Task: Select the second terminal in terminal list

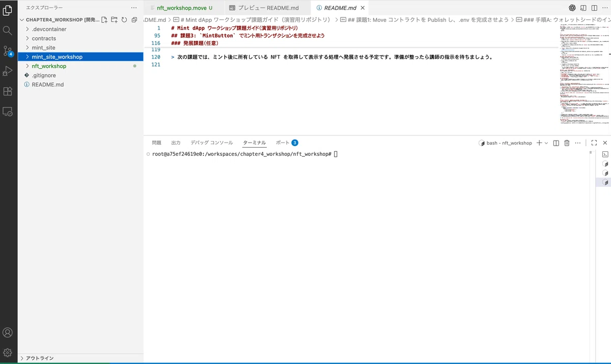Action: pyautogui.click(x=605, y=163)
